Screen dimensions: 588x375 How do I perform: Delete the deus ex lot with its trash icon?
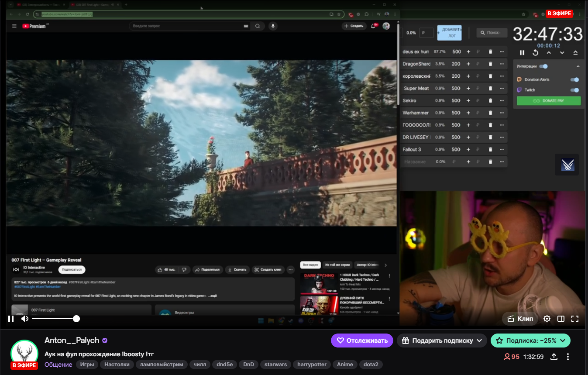coord(490,52)
